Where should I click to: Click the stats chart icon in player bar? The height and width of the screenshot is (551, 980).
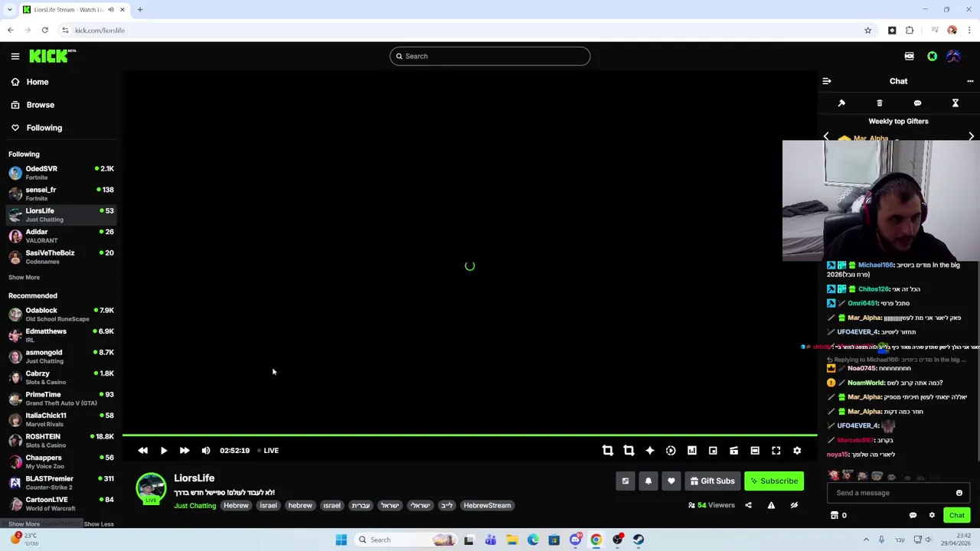pos(692,451)
